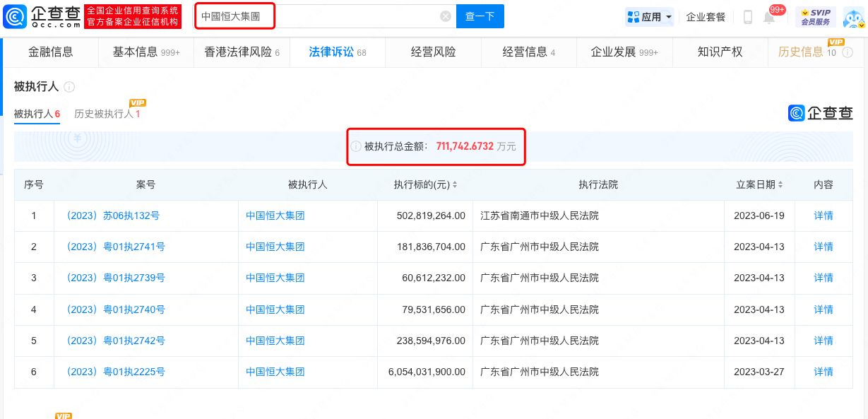Click 中国恒大集团 link in row 2
This screenshot has width=868, height=419.
click(275, 247)
